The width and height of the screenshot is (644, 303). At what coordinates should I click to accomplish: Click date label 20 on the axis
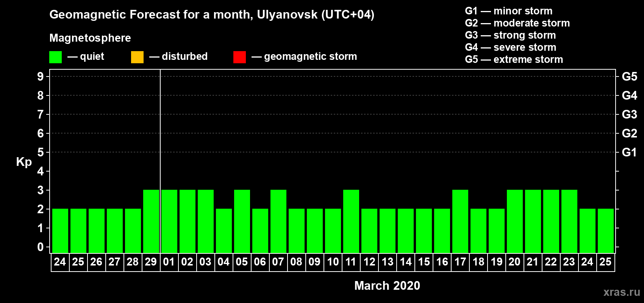514,262
